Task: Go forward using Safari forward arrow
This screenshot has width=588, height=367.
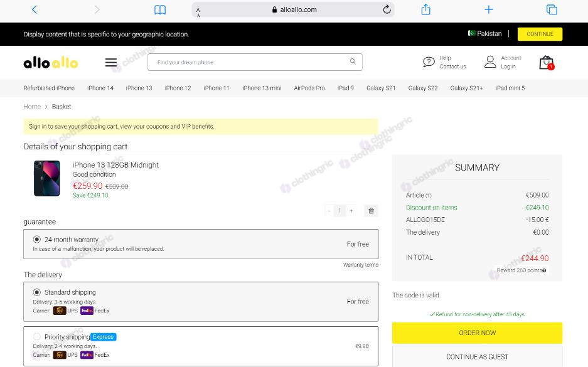Action: (x=97, y=10)
